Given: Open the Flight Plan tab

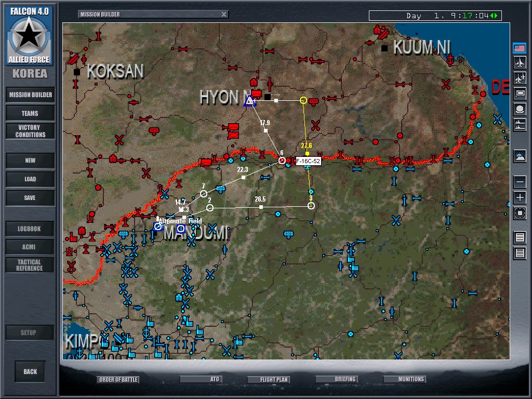Looking at the screenshot, I should coord(274,380).
